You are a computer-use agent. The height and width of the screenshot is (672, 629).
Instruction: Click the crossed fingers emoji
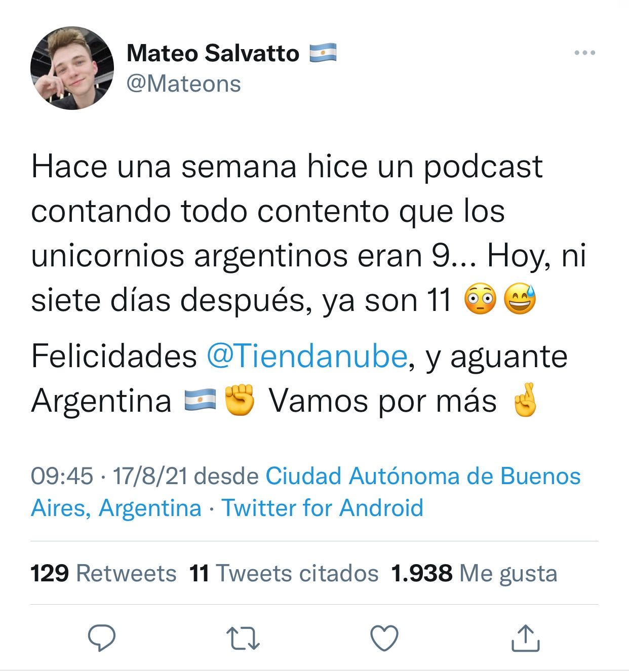523,400
